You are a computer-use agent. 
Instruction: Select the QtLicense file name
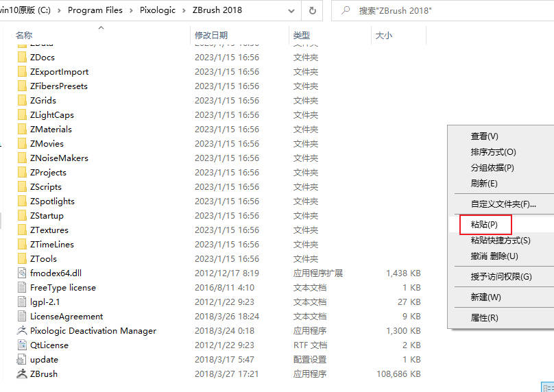[49, 345]
